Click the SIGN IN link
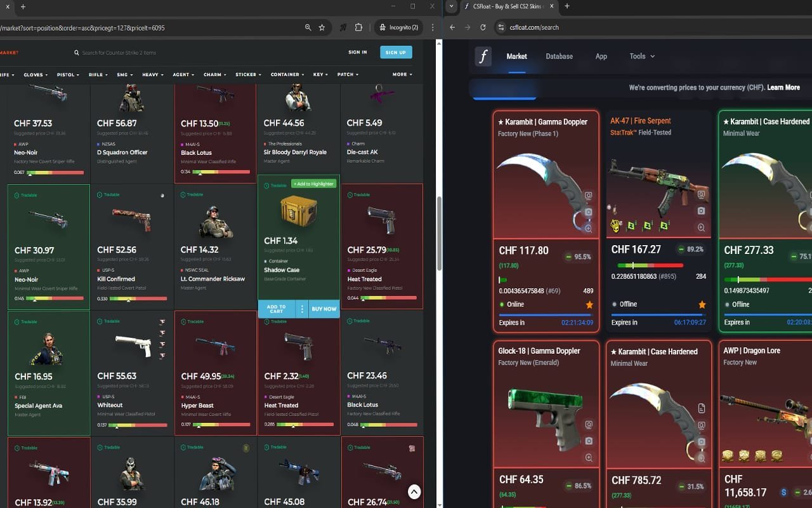Image resolution: width=812 pixels, height=508 pixels. point(358,52)
